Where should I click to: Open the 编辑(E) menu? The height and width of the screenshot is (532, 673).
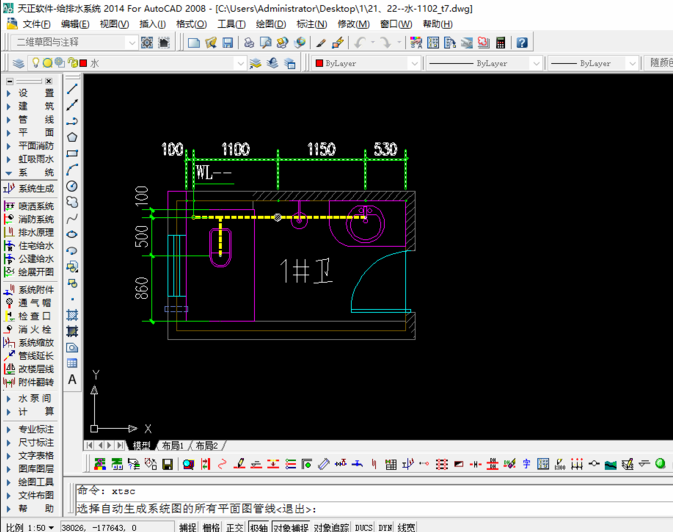(x=75, y=24)
